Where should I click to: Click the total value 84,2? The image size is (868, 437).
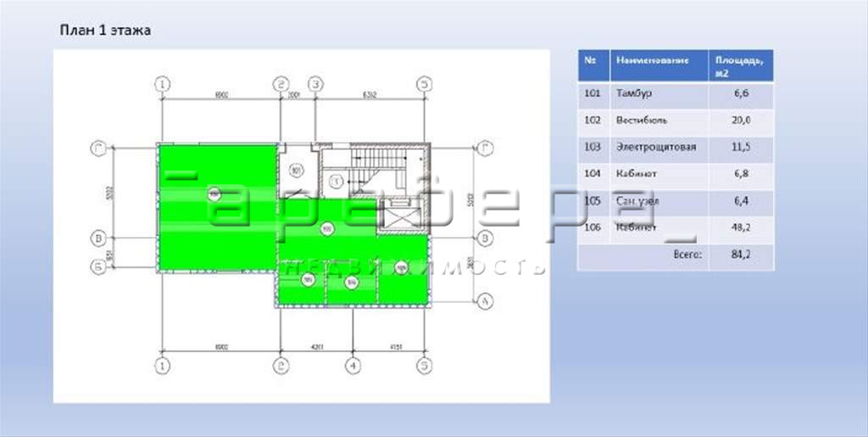pyautogui.click(x=741, y=255)
